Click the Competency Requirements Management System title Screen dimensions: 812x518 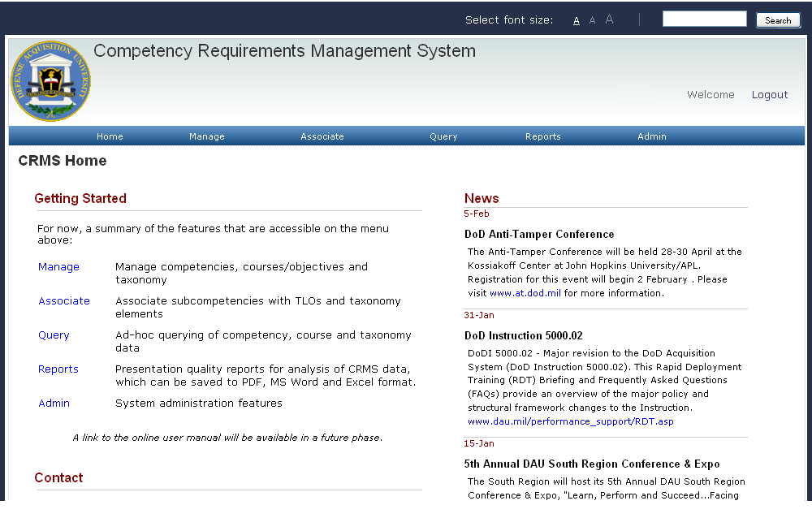pyautogui.click(x=284, y=51)
